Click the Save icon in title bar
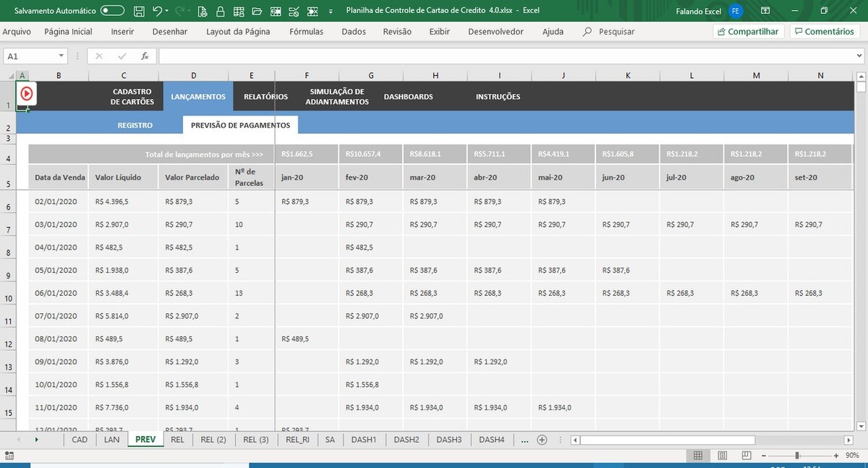The height and width of the screenshot is (468, 868). point(139,11)
